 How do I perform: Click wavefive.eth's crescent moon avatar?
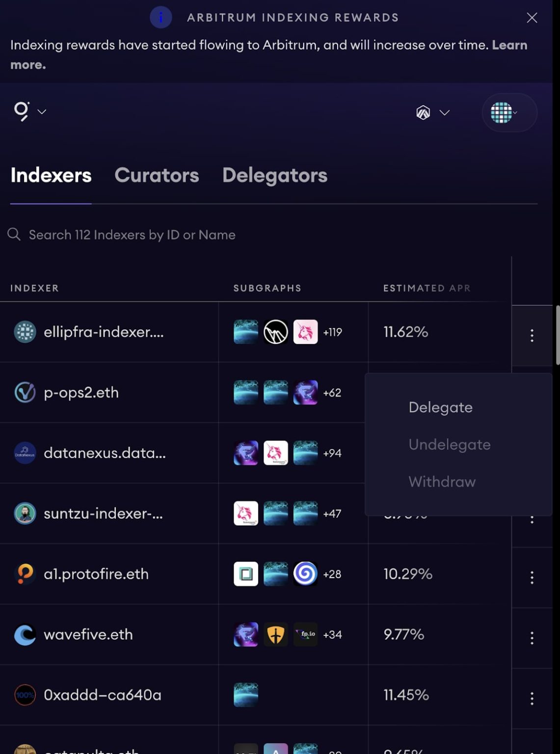(25, 634)
